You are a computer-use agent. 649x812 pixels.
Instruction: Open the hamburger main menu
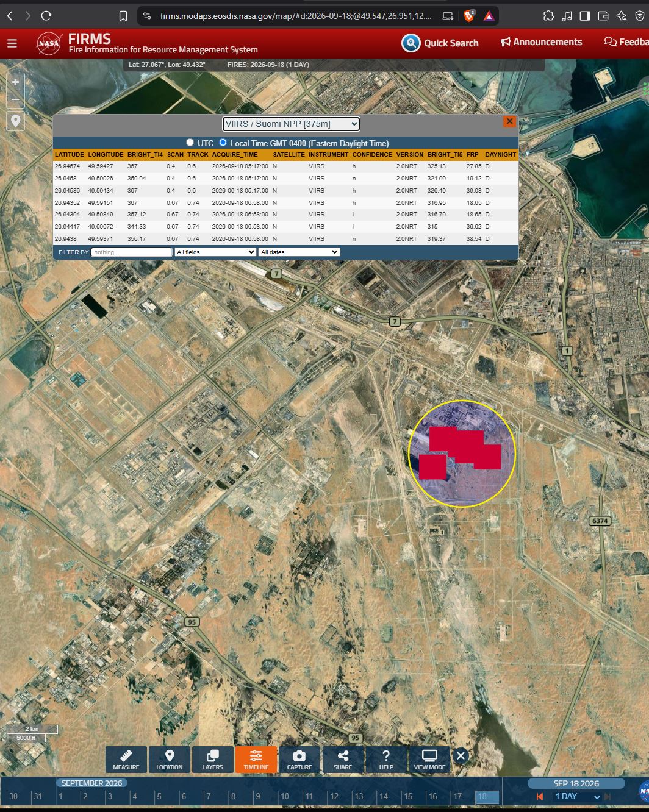[12, 43]
